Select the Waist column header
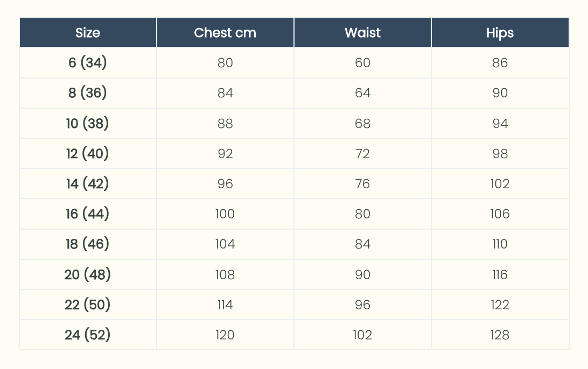Image resolution: width=588 pixels, height=369 pixels. (362, 33)
